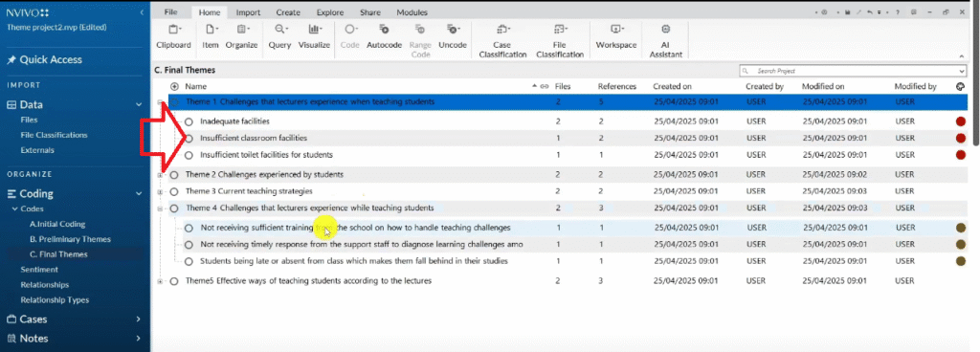
Task: Click the save icon in title bar
Action: coord(847,11)
